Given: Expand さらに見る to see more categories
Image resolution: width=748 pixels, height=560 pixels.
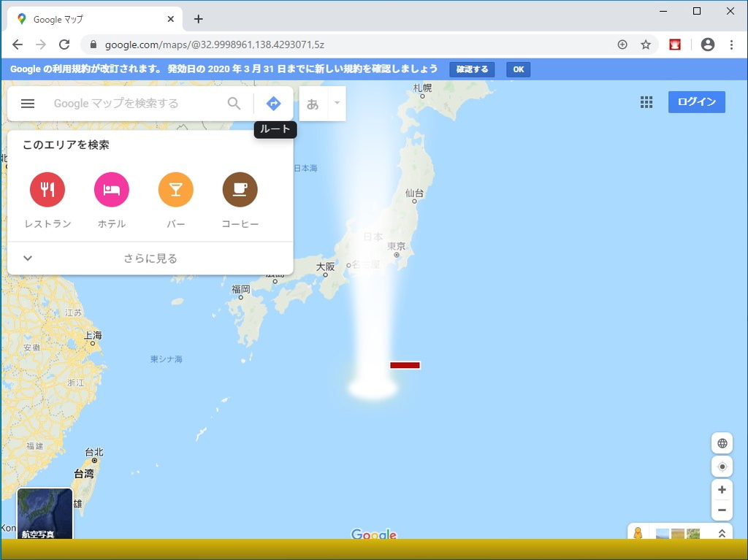Looking at the screenshot, I should (x=150, y=258).
